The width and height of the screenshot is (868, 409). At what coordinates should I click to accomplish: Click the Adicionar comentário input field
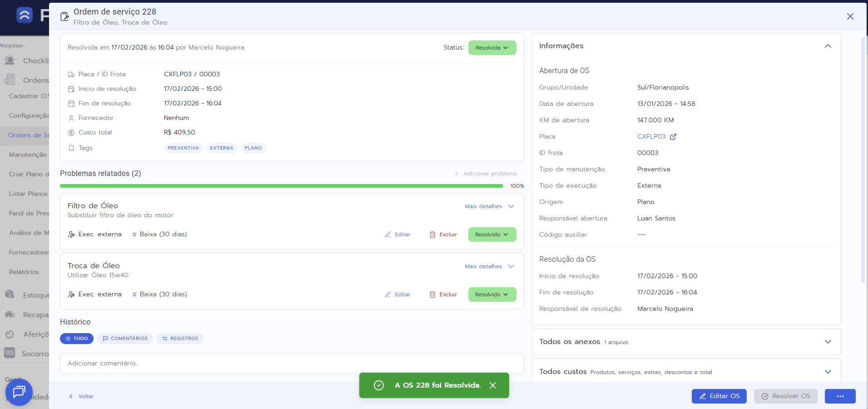tap(292, 364)
